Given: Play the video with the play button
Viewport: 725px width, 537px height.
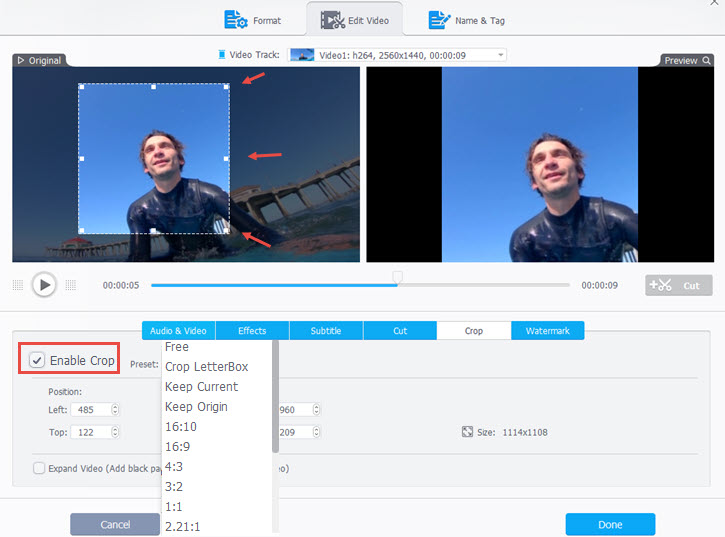Looking at the screenshot, I should pos(44,284).
